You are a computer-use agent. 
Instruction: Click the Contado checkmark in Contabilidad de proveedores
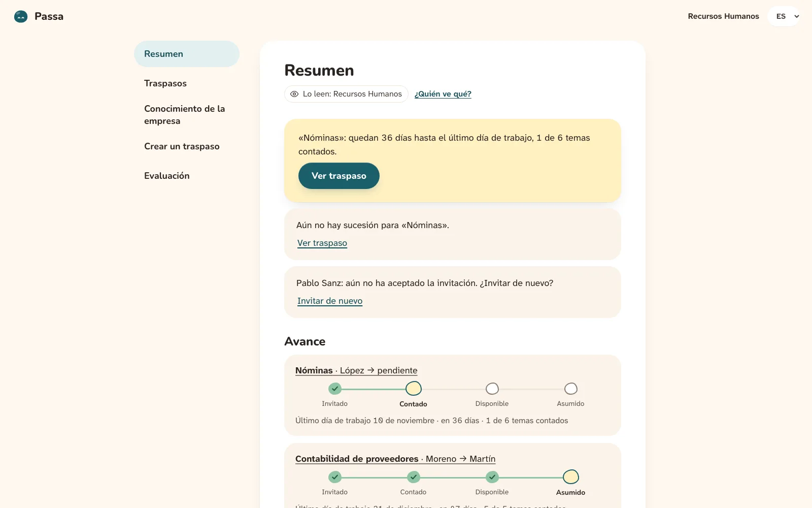point(414,477)
